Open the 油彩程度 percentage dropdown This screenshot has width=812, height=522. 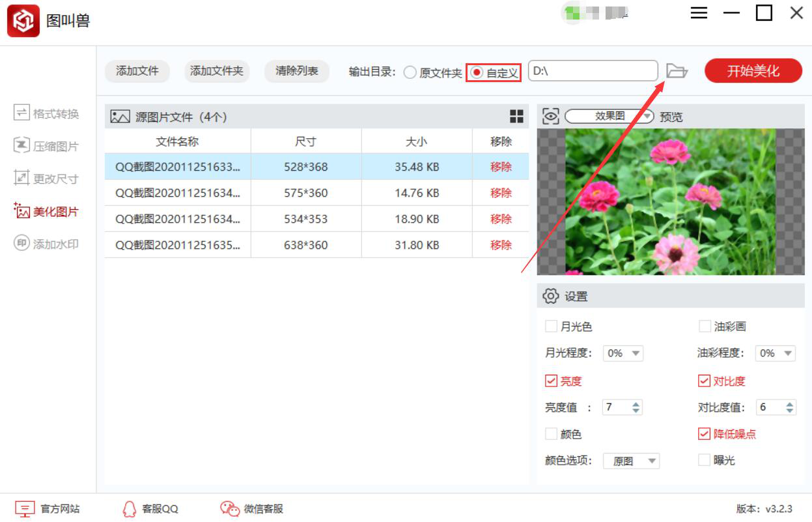(x=776, y=353)
